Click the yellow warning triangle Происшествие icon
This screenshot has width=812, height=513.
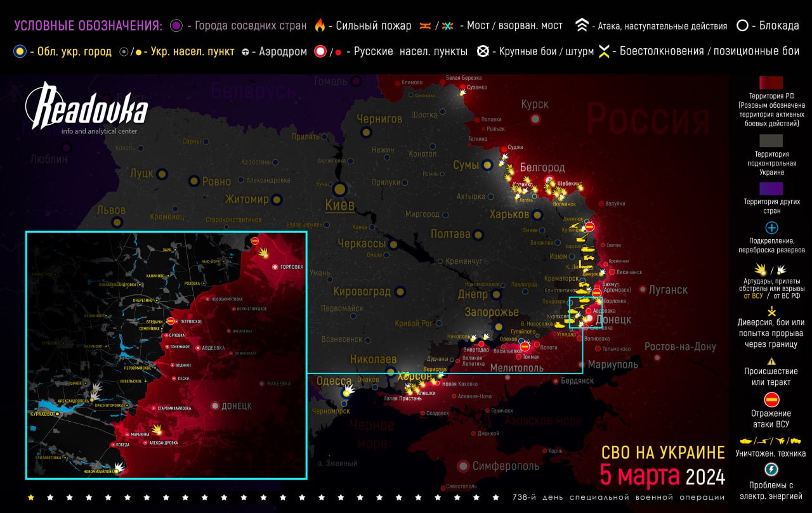tap(771, 360)
